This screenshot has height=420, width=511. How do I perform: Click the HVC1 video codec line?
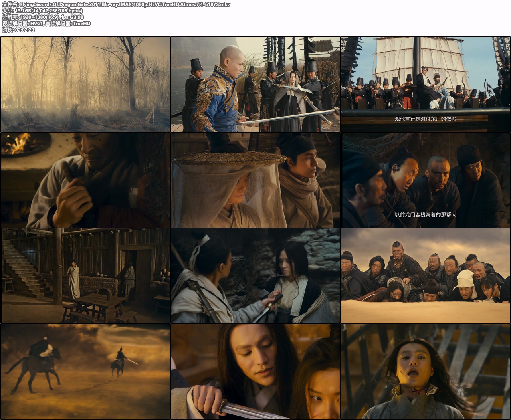point(46,24)
